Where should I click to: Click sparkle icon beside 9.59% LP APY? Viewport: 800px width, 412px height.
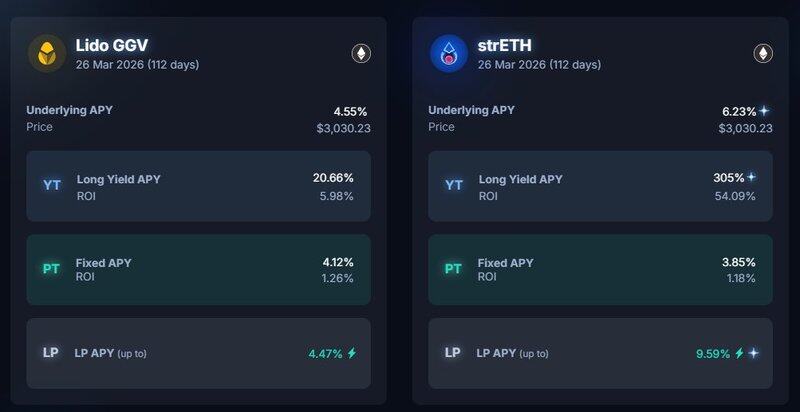(753, 353)
